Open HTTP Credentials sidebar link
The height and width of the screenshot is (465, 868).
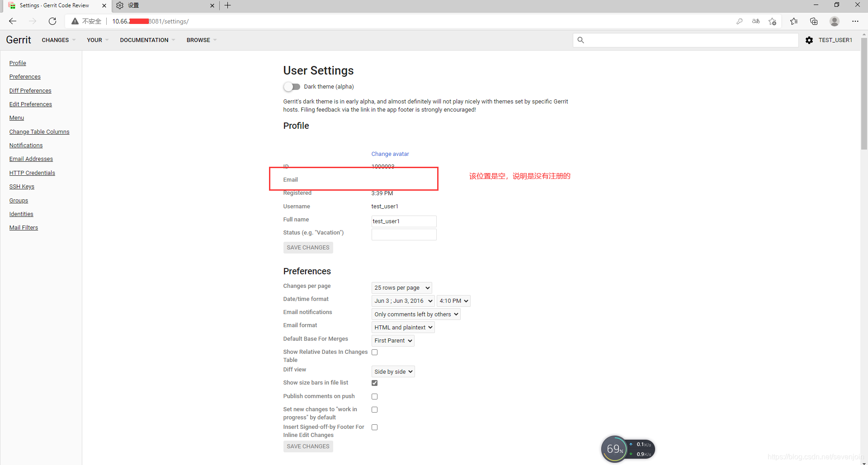32,173
